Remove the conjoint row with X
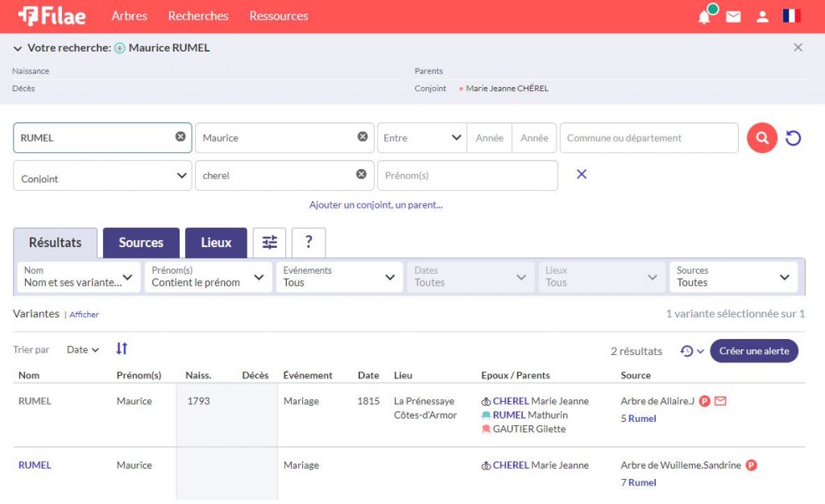The image size is (825, 504). click(x=582, y=175)
